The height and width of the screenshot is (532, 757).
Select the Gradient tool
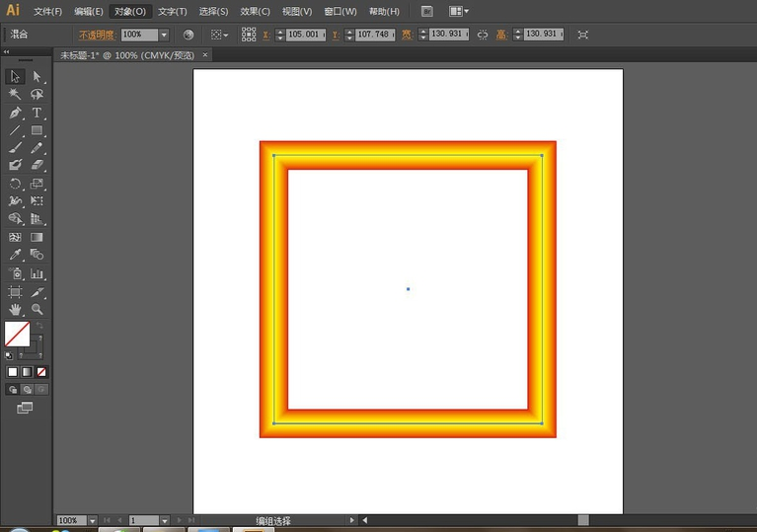pos(37,237)
